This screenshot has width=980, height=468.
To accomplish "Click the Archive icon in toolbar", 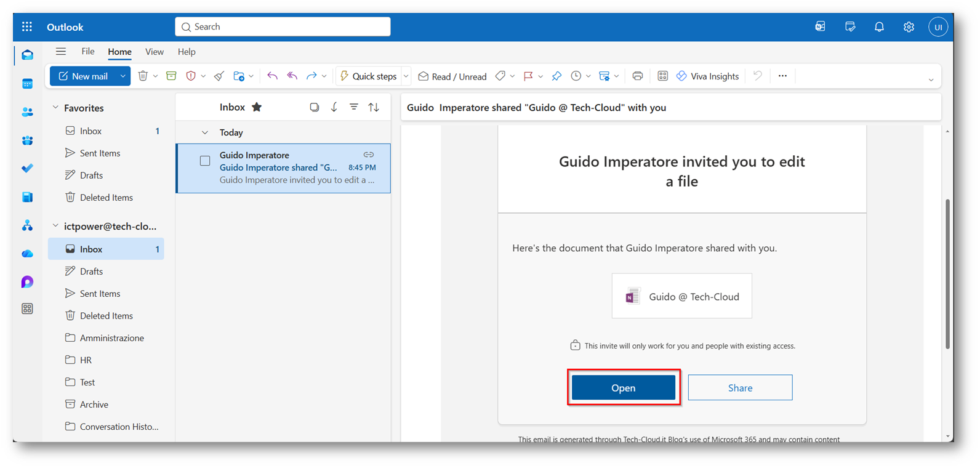I will 171,76.
